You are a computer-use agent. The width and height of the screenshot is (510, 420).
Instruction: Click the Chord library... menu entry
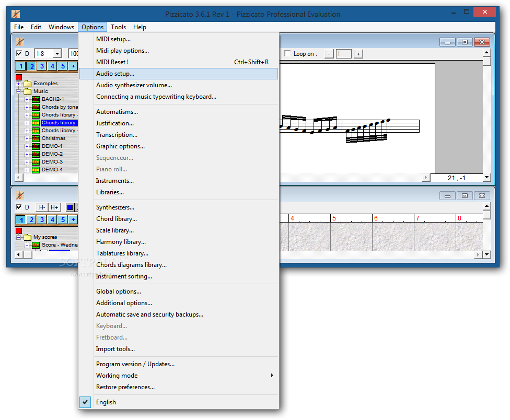click(179, 219)
